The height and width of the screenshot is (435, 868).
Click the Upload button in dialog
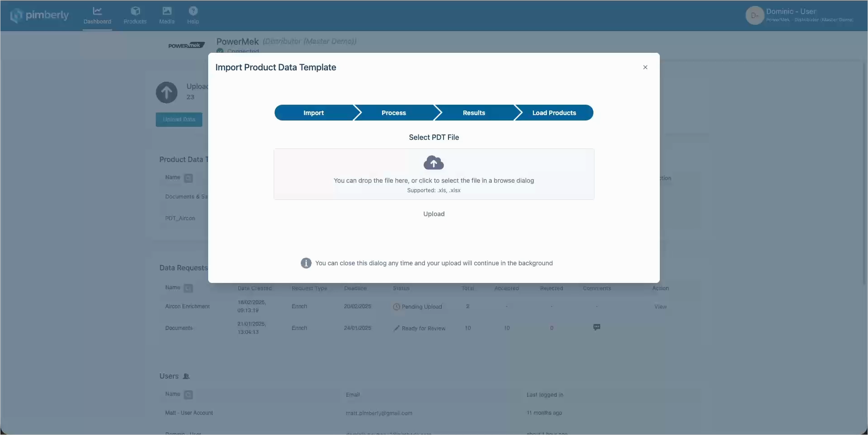(x=434, y=214)
